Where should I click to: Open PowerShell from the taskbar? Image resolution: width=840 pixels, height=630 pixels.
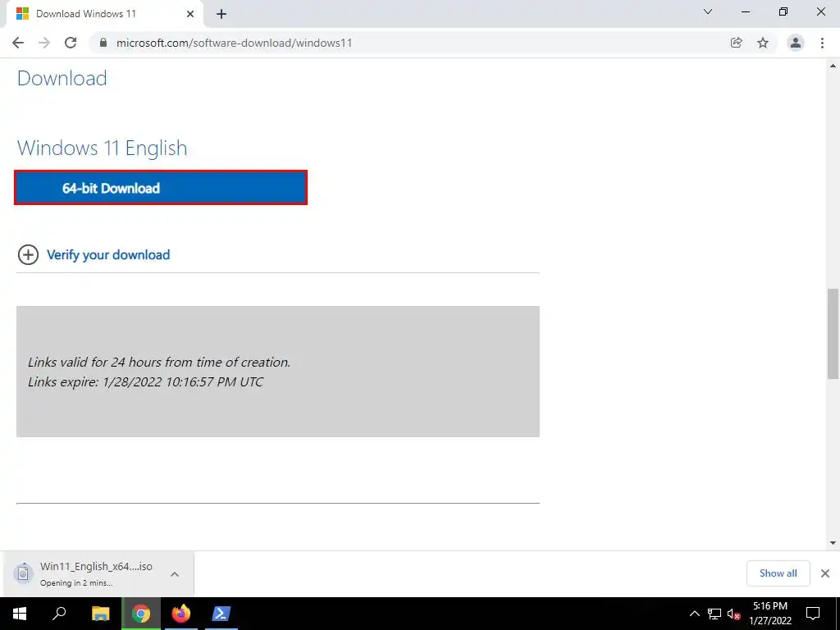click(x=221, y=614)
